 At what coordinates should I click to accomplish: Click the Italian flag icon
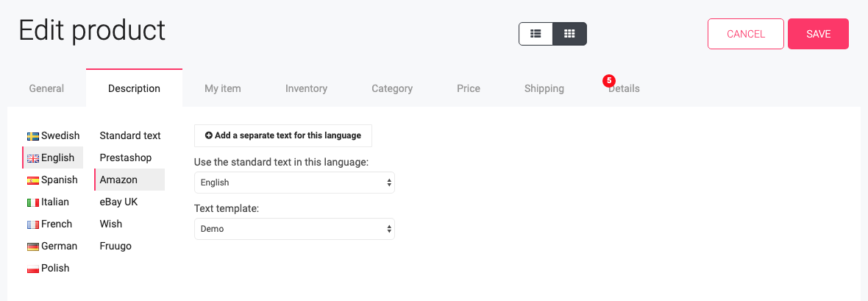(32, 202)
